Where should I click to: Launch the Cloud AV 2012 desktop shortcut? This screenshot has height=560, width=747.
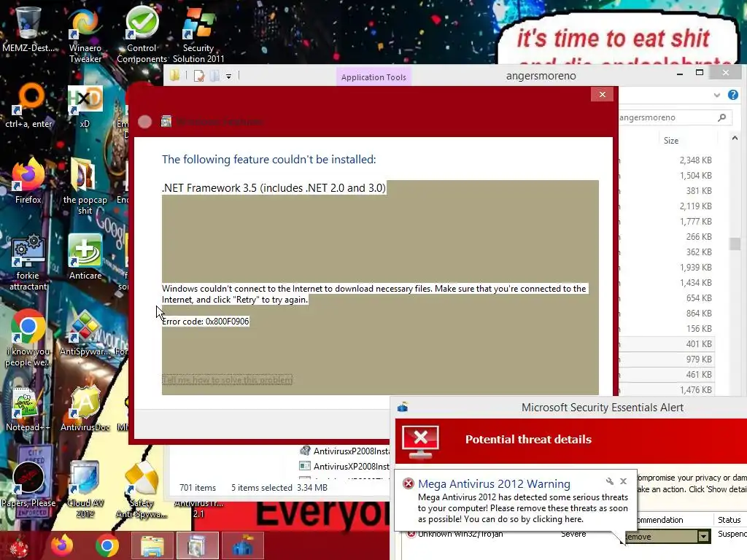click(85, 489)
